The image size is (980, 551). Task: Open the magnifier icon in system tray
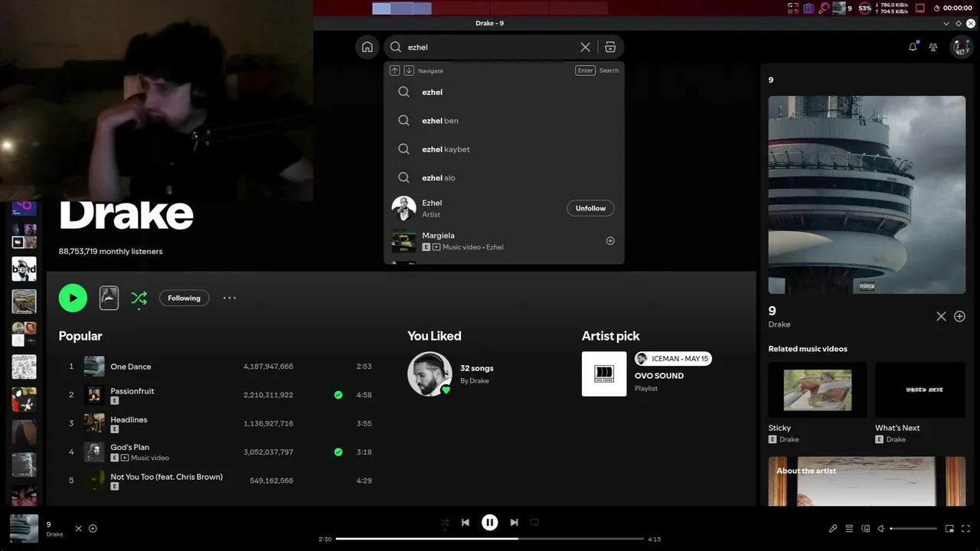824,8
